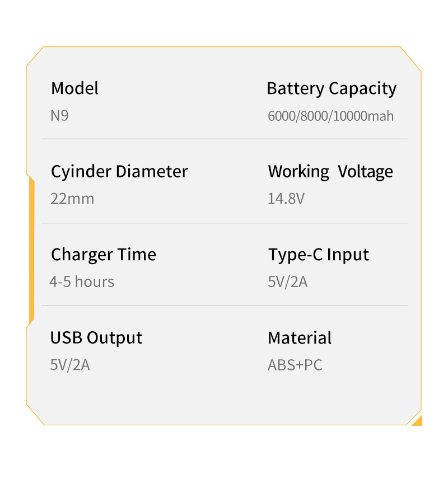The height and width of the screenshot is (479, 448).
Task: Click the Working Voltage heading
Action: click(x=330, y=171)
